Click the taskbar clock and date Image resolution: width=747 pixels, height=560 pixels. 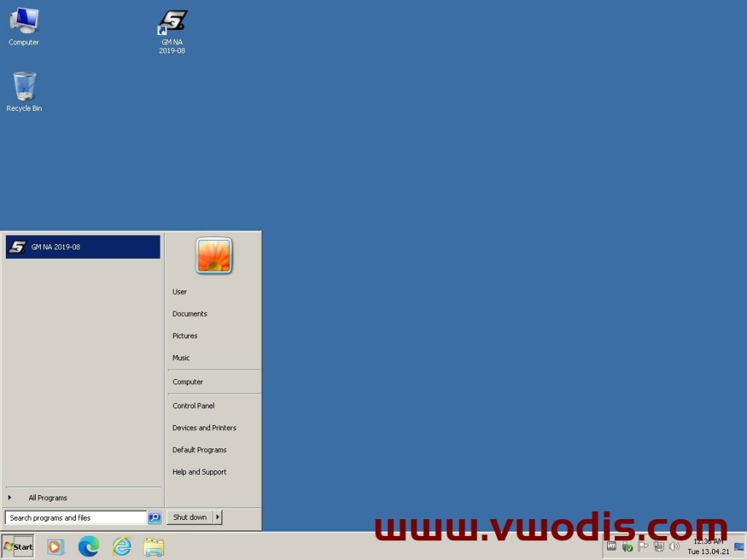708,547
